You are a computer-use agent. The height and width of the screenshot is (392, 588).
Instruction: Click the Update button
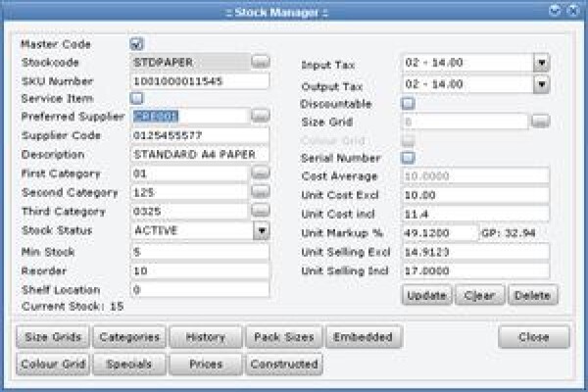(x=426, y=295)
